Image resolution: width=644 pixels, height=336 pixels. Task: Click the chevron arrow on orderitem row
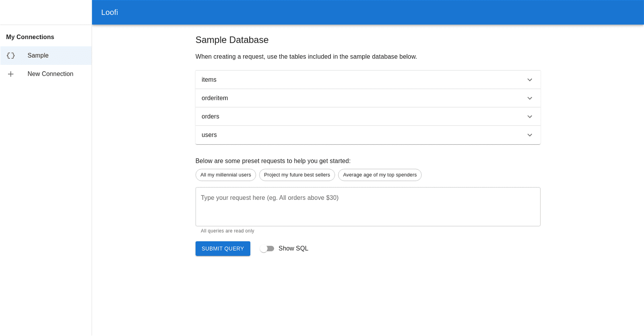pyautogui.click(x=530, y=98)
